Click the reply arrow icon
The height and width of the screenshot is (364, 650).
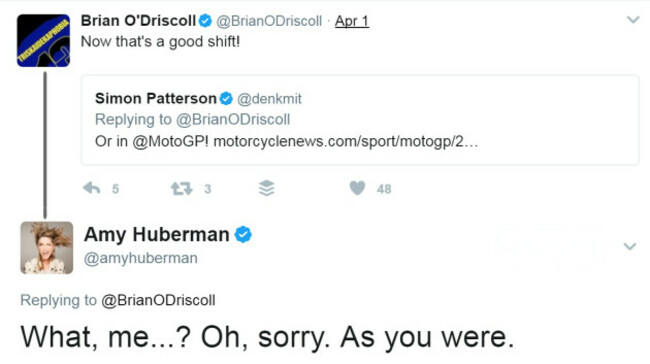[92, 188]
